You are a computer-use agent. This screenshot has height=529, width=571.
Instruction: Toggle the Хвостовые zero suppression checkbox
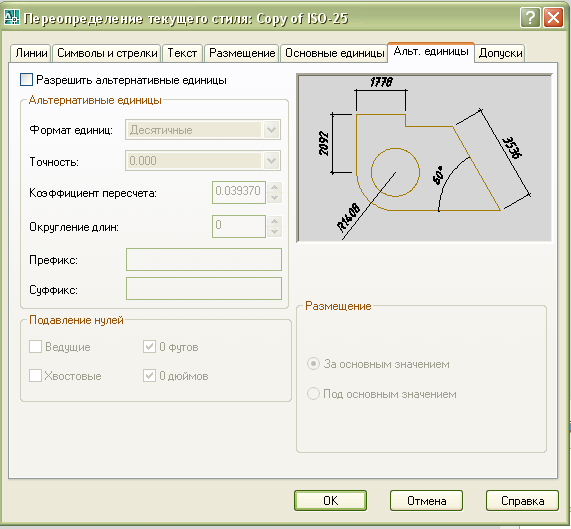coord(35,375)
